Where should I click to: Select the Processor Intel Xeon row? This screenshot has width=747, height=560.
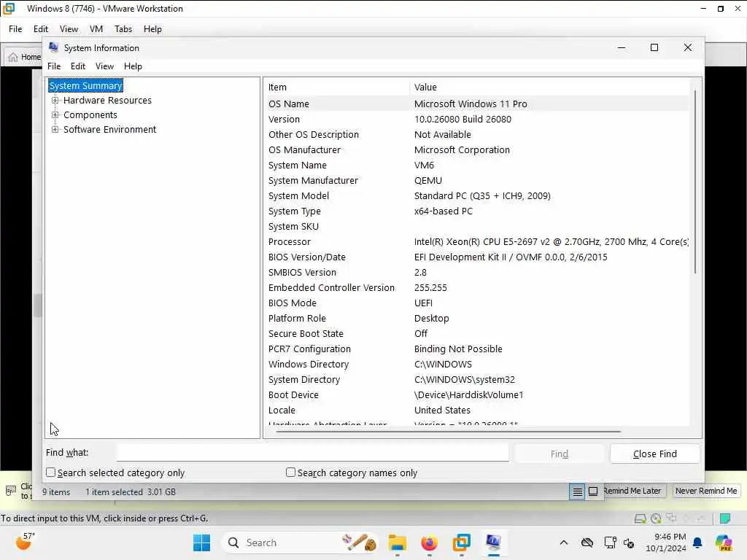[x=476, y=241]
